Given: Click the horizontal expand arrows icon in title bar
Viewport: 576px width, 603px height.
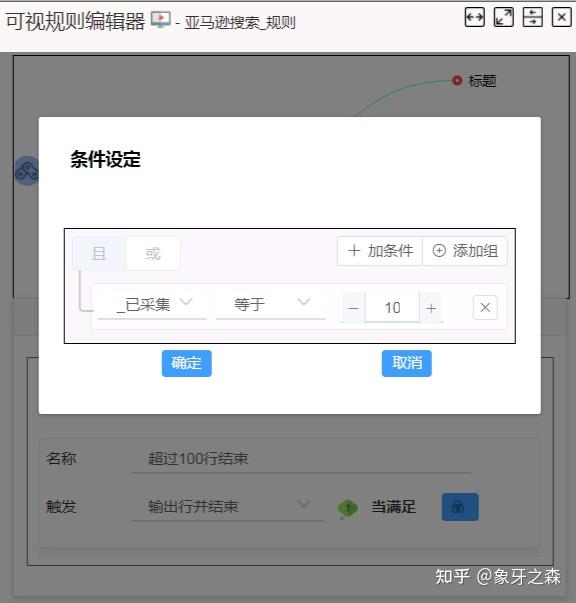Looking at the screenshot, I should pyautogui.click(x=474, y=17).
